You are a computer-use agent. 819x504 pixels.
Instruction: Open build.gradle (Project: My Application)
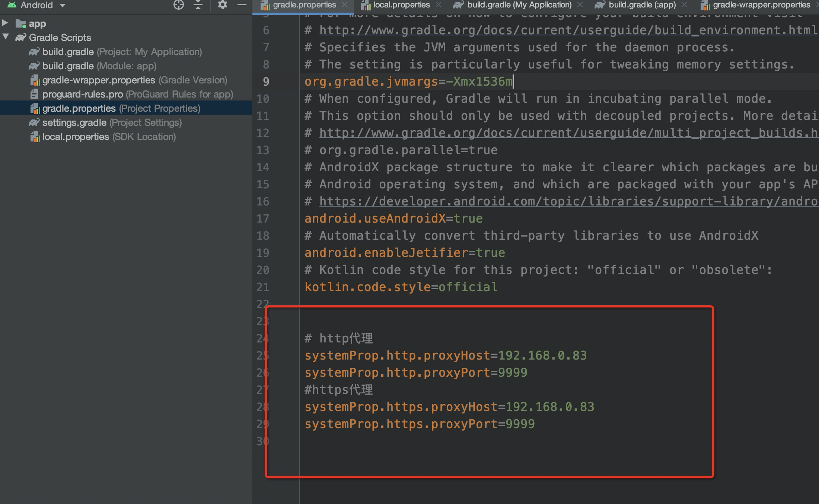[x=122, y=52]
